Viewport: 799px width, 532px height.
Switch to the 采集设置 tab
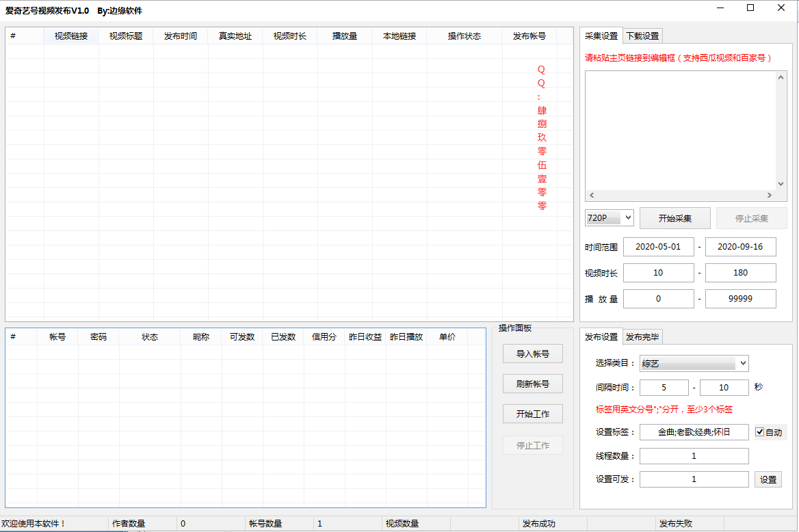[601, 36]
